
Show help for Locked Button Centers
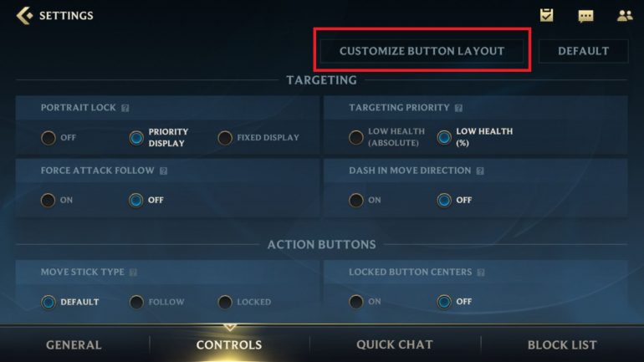point(481,273)
